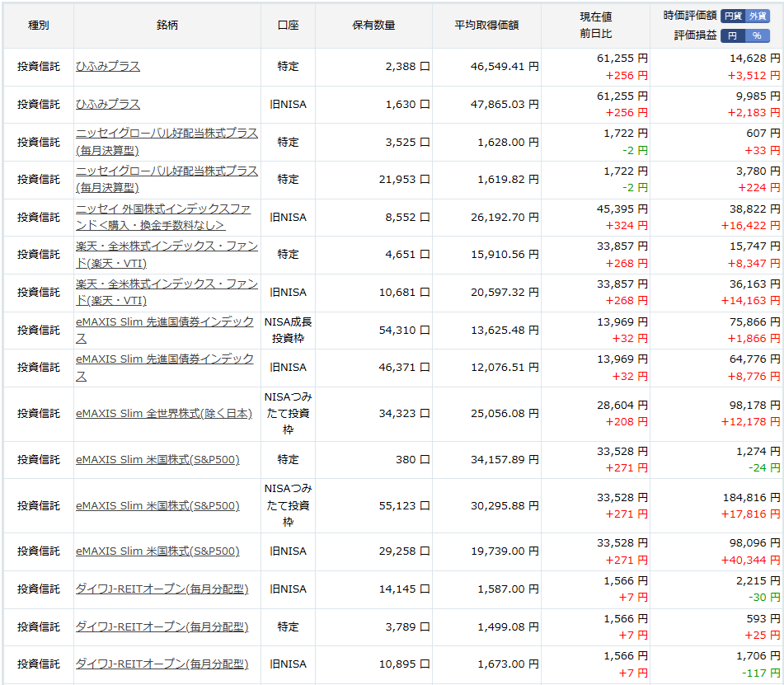Open ダイワJ-REITオープン link in 10,895 口 row
This screenshot has height=685, width=784.
click(x=162, y=664)
